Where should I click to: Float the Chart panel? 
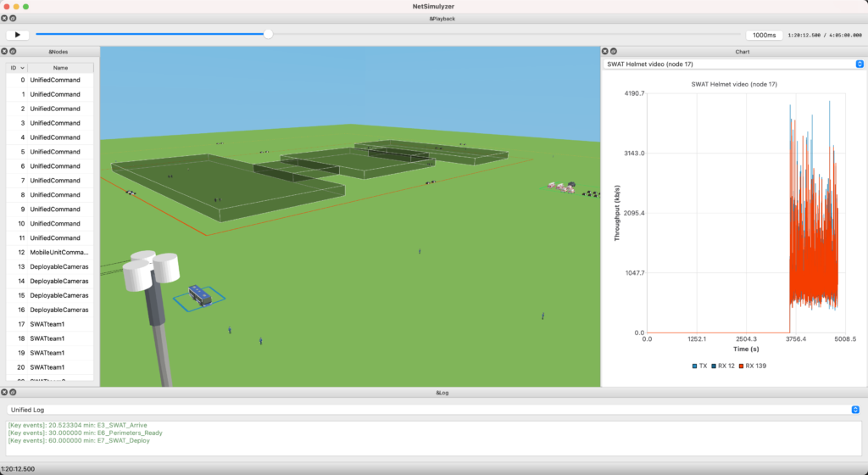click(x=614, y=51)
